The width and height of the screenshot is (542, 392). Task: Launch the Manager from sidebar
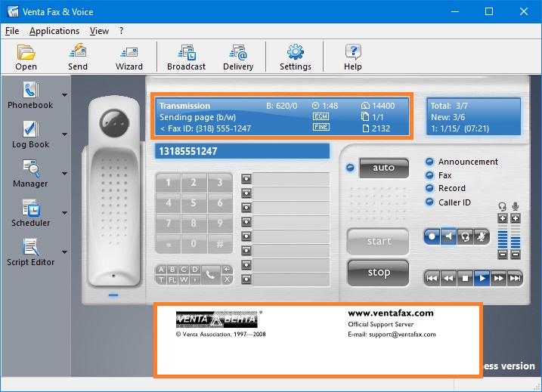[x=30, y=174]
